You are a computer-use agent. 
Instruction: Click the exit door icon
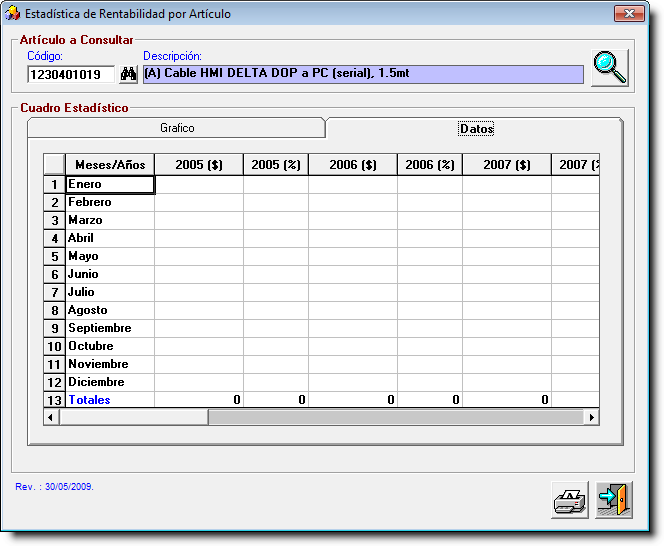click(614, 500)
